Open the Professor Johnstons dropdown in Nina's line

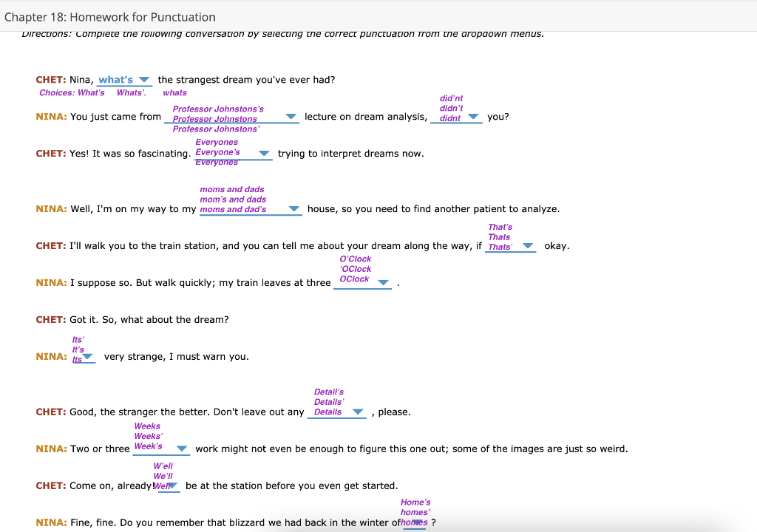click(x=291, y=117)
